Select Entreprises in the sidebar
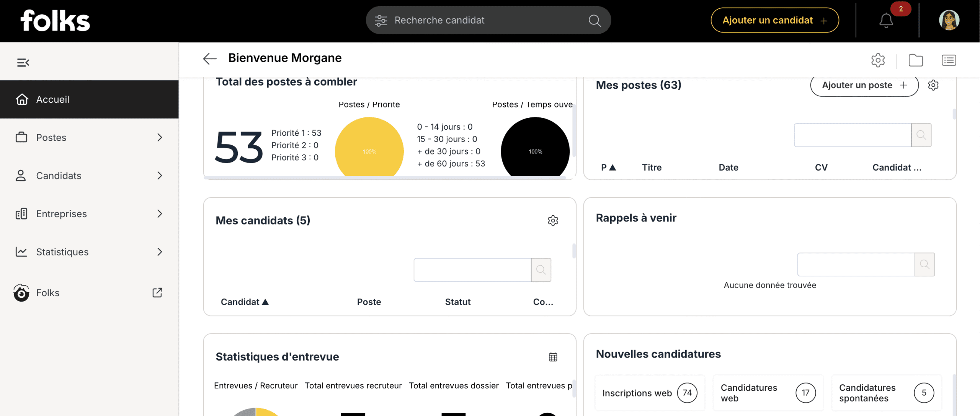 [89, 214]
